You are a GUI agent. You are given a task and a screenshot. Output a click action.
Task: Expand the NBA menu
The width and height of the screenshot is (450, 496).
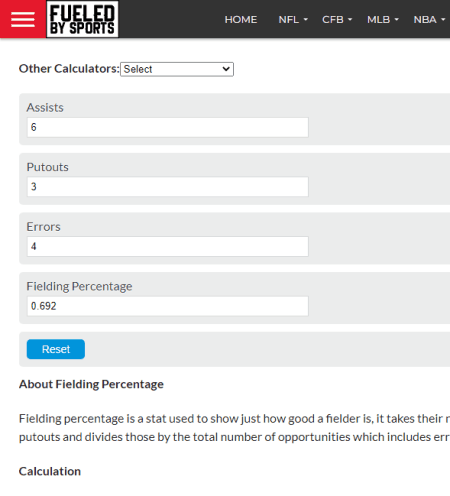(429, 20)
